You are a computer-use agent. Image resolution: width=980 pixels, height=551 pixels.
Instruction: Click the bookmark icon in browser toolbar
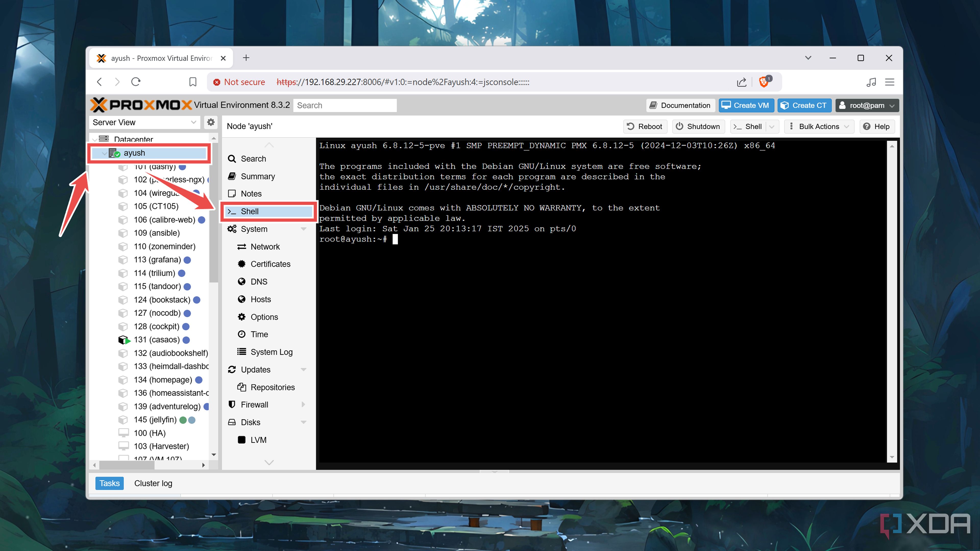[x=193, y=82]
